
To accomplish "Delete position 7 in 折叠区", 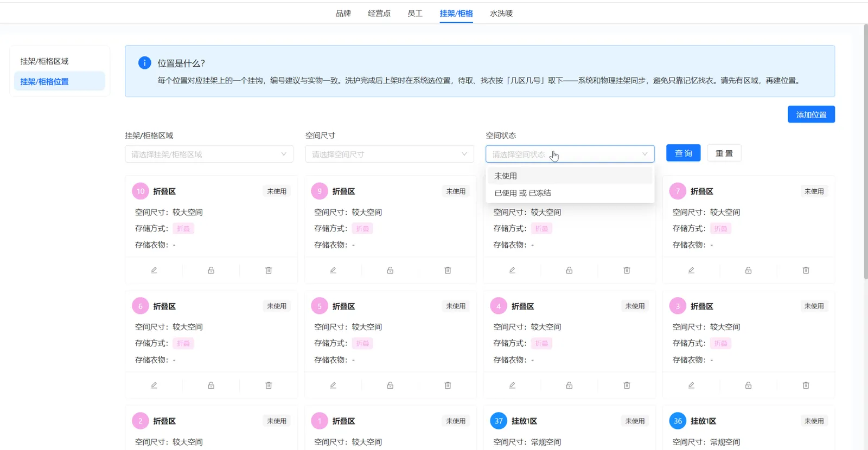I will [806, 270].
